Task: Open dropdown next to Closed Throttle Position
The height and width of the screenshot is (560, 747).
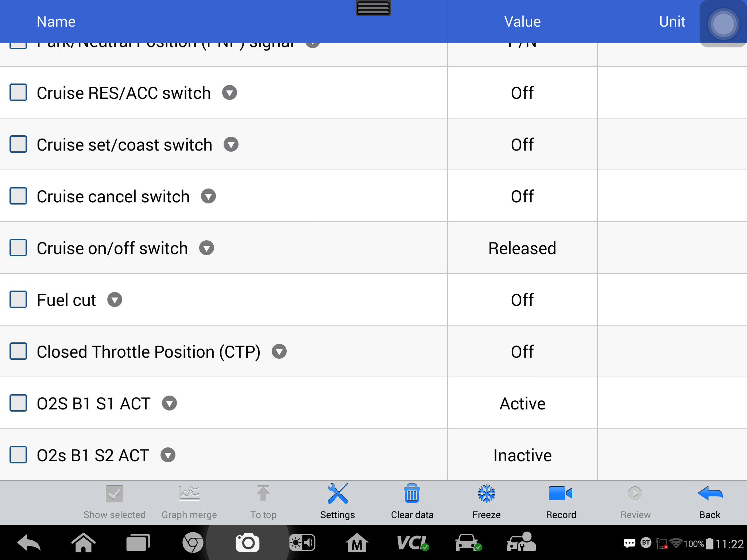Action: (x=279, y=351)
